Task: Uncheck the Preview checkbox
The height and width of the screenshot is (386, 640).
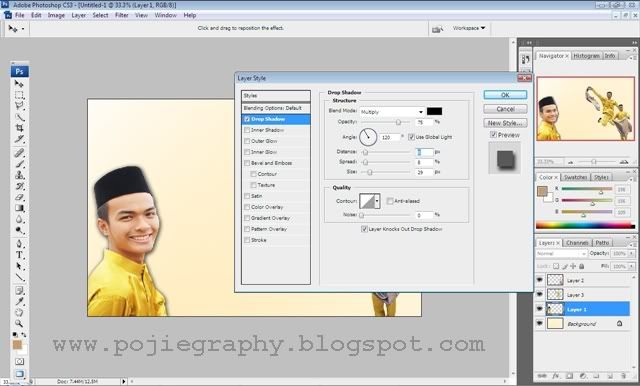Action: pyautogui.click(x=493, y=135)
